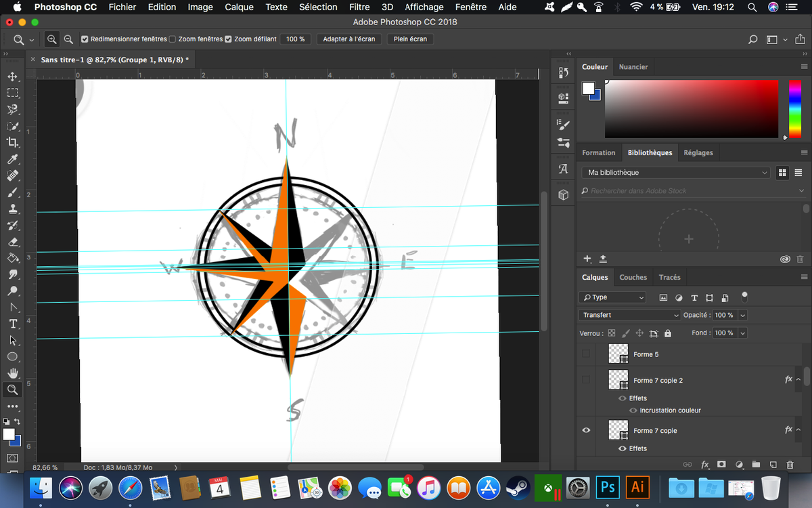The height and width of the screenshot is (508, 812).
Task: Click Plein écran button
Action: (410, 39)
